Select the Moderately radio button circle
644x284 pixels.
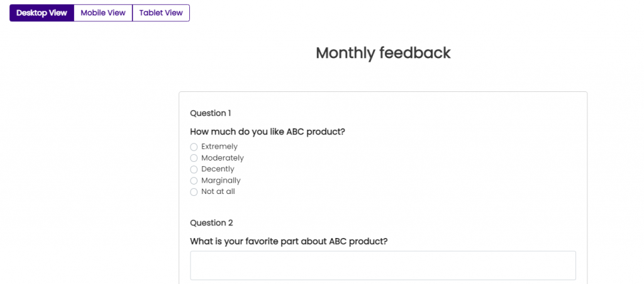194,158
